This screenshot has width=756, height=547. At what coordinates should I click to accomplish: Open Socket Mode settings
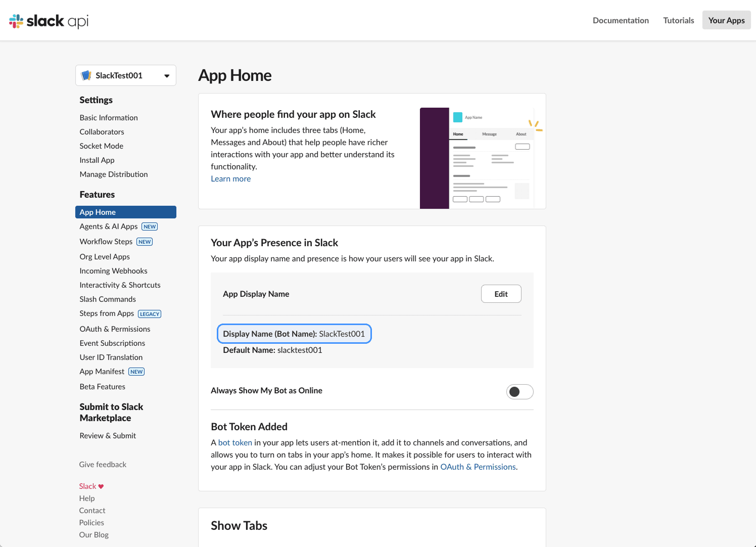pos(102,146)
